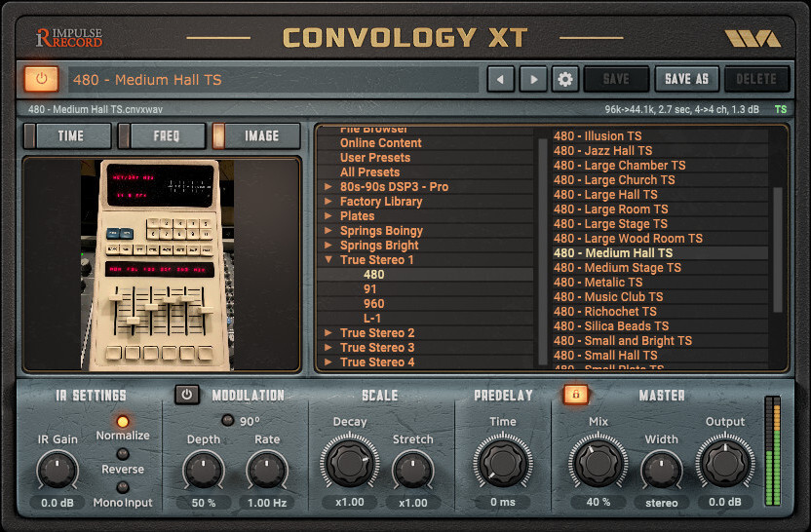Go to the previous preset arrow
The image size is (811, 532).
[x=500, y=79]
